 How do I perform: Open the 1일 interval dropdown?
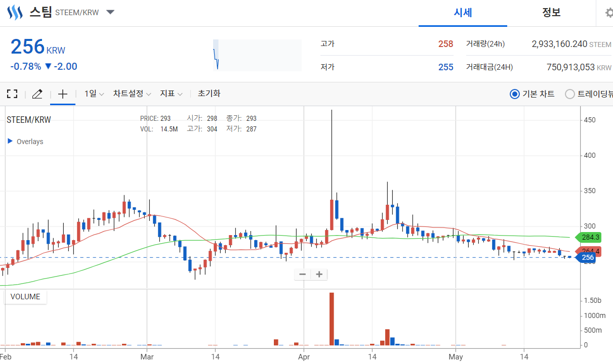click(94, 94)
